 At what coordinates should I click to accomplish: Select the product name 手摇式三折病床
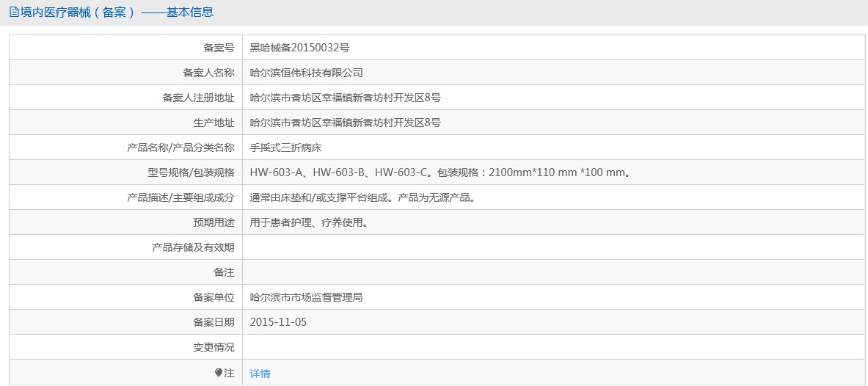(285, 148)
